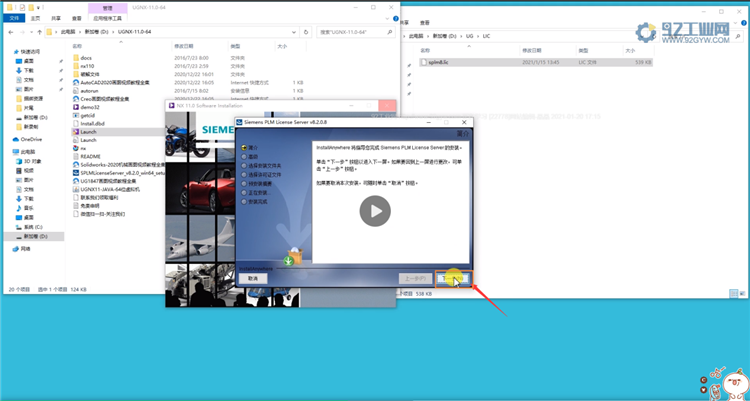Select the 安装完成 step marker

tap(254, 202)
